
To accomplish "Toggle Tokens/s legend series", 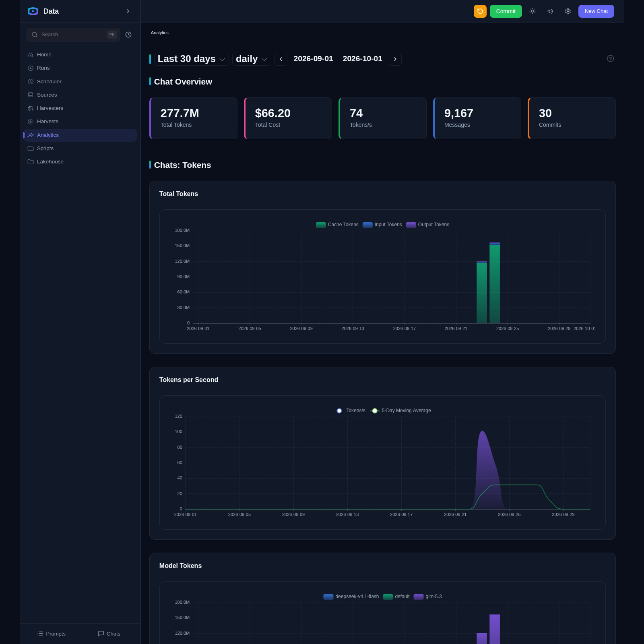I will click(351, 411).
